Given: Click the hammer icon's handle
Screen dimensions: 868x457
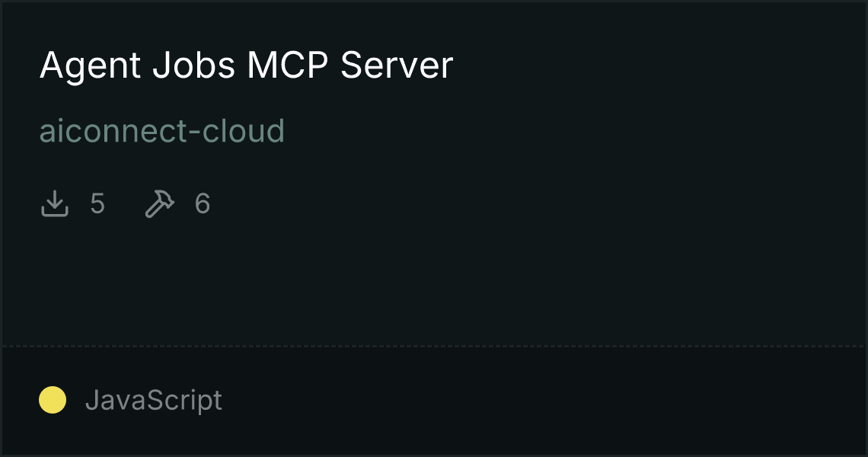Looking at the screenshot, I should (x=154, y=209).
